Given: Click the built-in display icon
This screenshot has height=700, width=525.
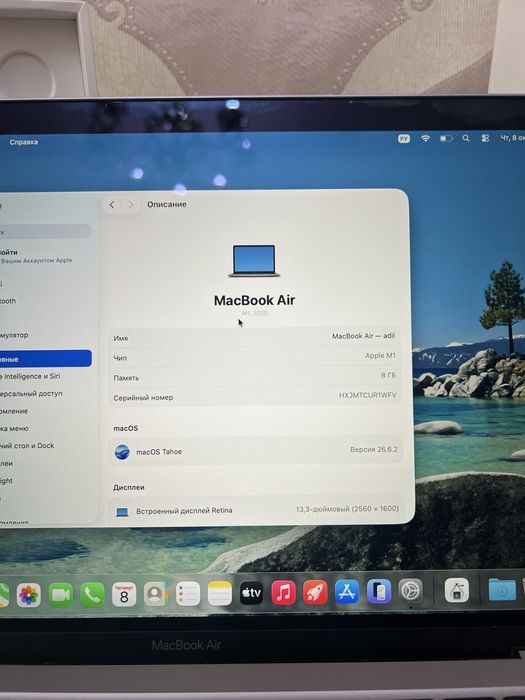Looking at the screenshot, I should coord(122,512).
